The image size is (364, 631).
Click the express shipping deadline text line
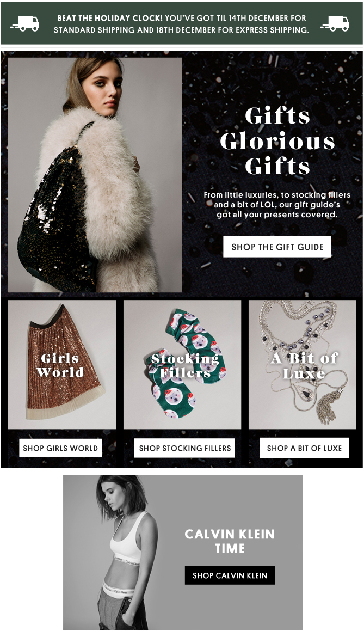point(181,30)
